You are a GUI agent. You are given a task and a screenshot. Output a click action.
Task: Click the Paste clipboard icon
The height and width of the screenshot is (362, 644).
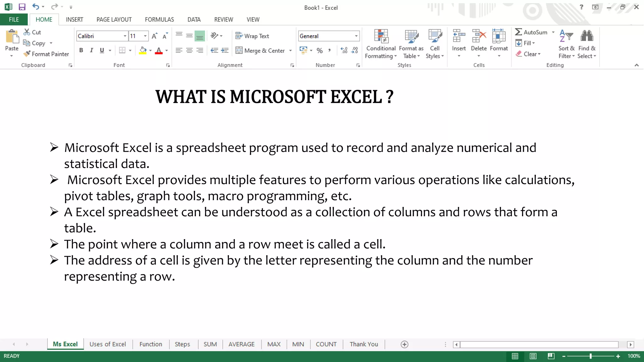pyautogui.click(x=12, y=37)
